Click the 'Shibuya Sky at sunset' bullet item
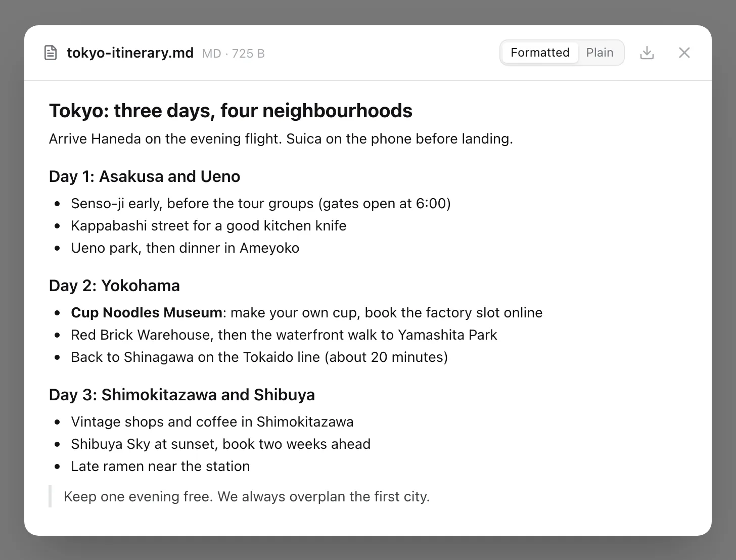 tap(221, 444)
